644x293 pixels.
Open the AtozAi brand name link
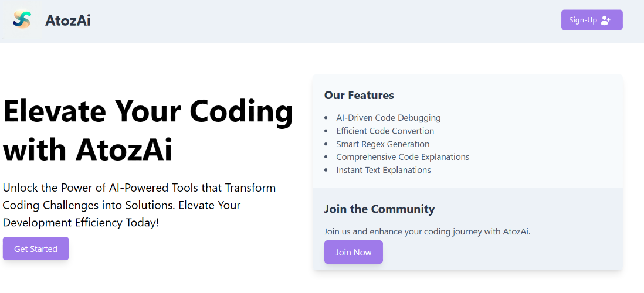pyautogui.click(x=67, y=21)
